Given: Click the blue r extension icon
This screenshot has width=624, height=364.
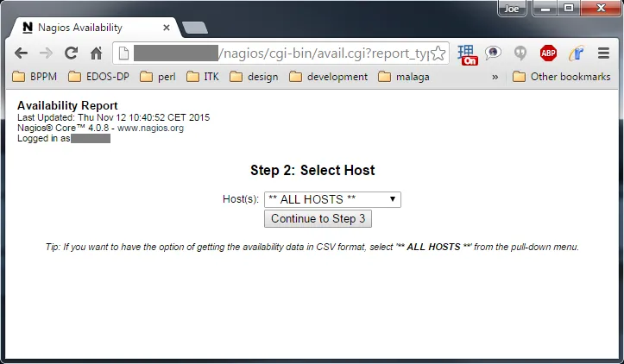Looking at the screenshot, I should (576, 53).
